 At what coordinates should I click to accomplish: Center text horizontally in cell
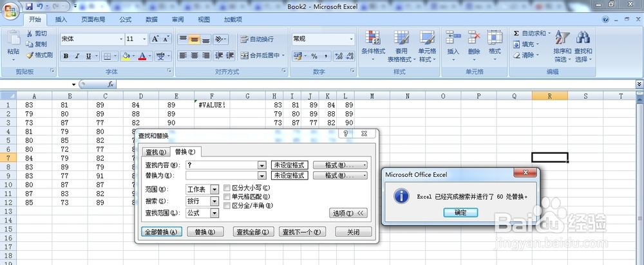(194, 55)
